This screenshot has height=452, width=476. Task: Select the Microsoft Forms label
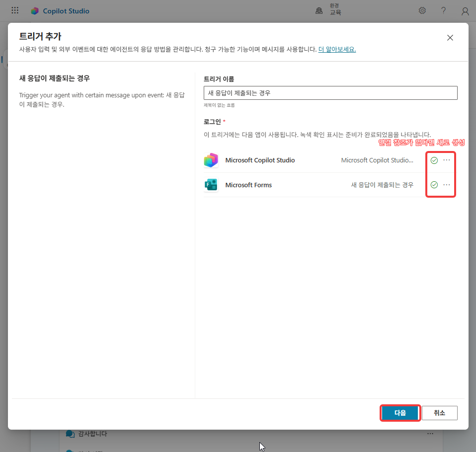(x=248, y=185)
